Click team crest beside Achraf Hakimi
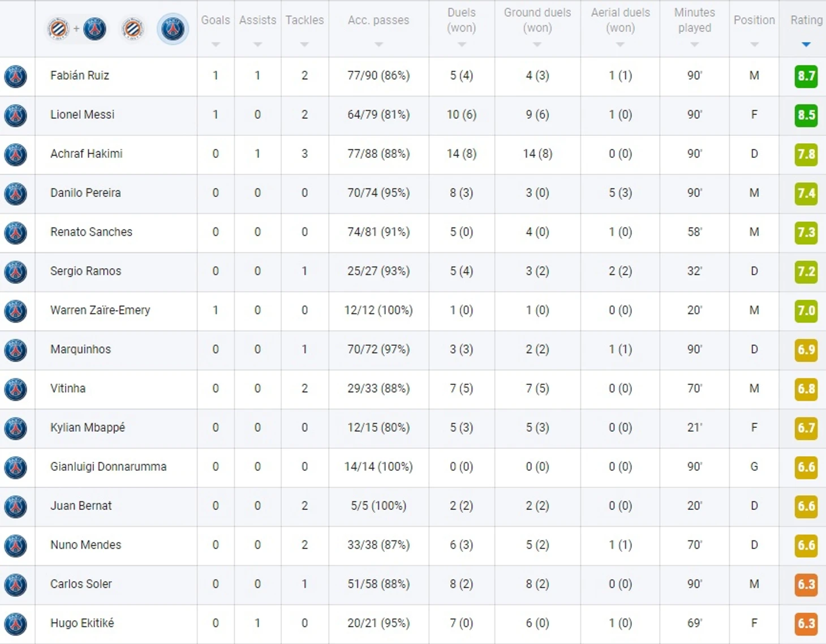Screen dimensions: 826x644 (16, 154)
